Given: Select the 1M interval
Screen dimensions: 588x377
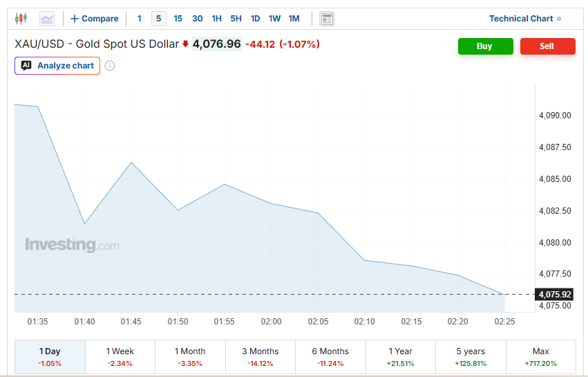Looking at the screenshot, I should [x=294, y=19].
